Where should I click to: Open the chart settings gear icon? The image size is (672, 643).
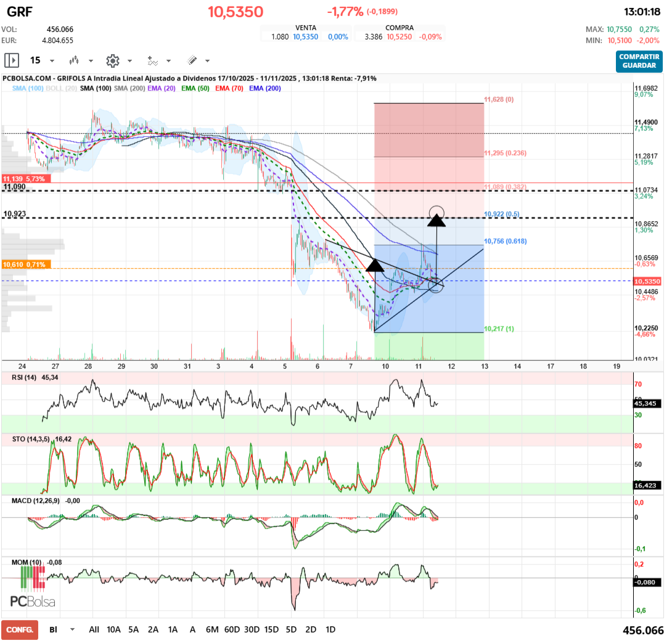coord(112,60)
